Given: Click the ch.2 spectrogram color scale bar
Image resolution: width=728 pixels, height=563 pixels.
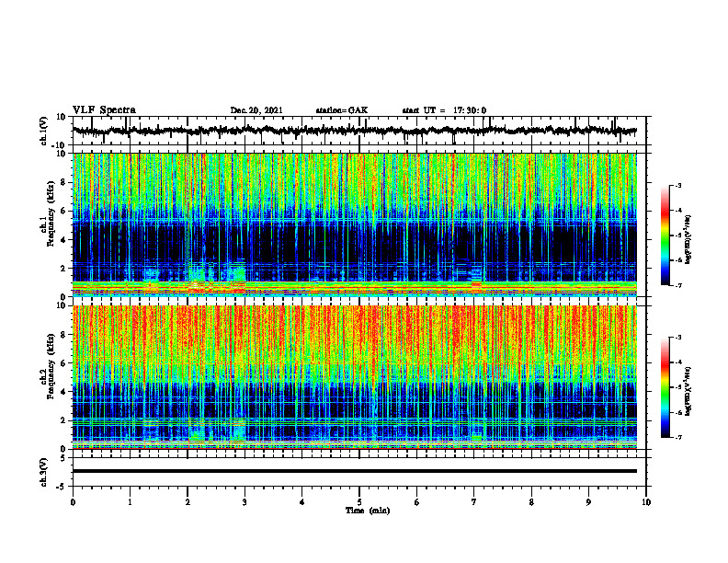Looking at the screenshot, I should (665, 387).
